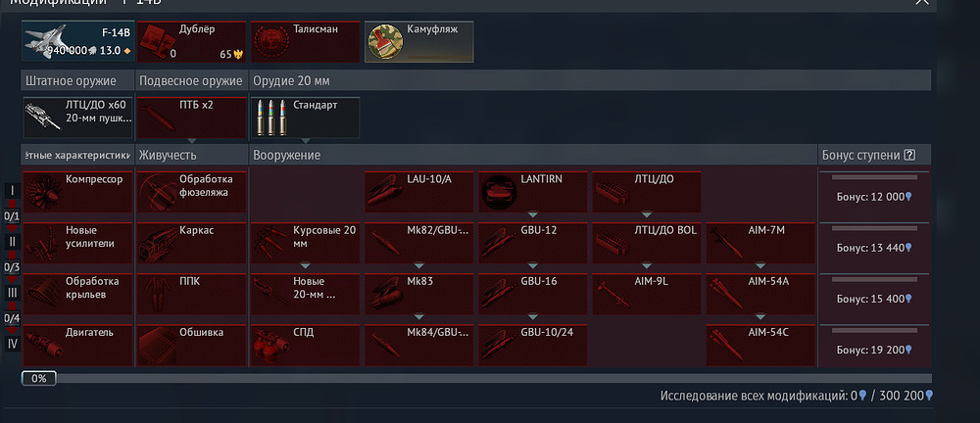
Task: Select the F-14B aircraft thumbnail
Action: pos(77,42)
